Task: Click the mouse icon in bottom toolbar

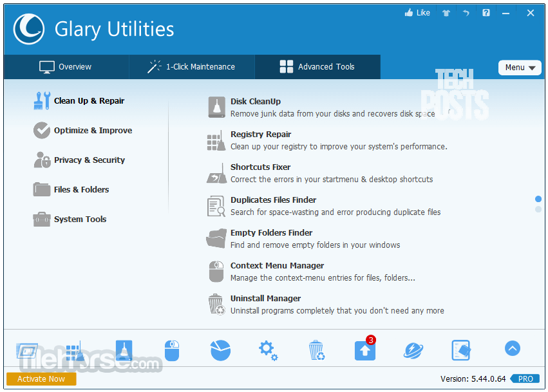Action: (x=172, y=350)
